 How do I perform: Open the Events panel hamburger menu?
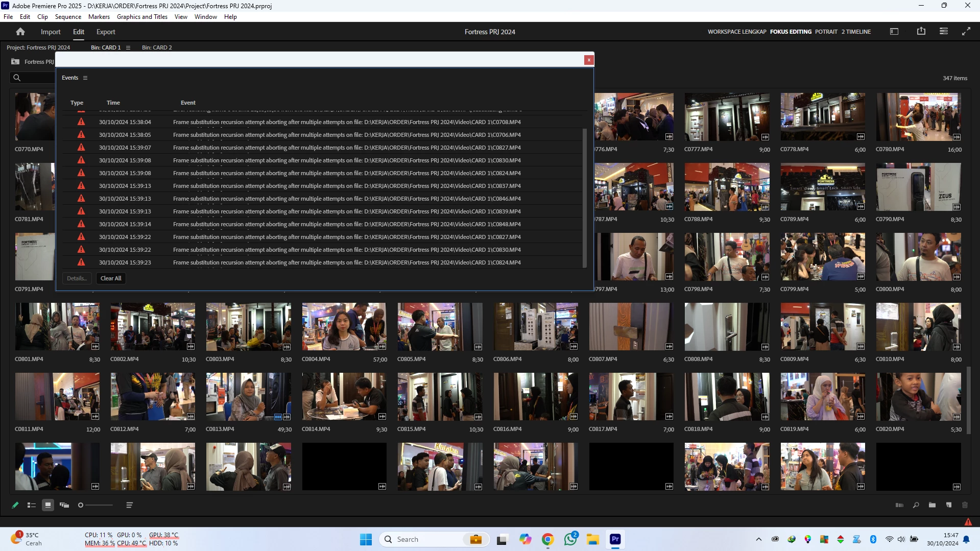[85, 78]
